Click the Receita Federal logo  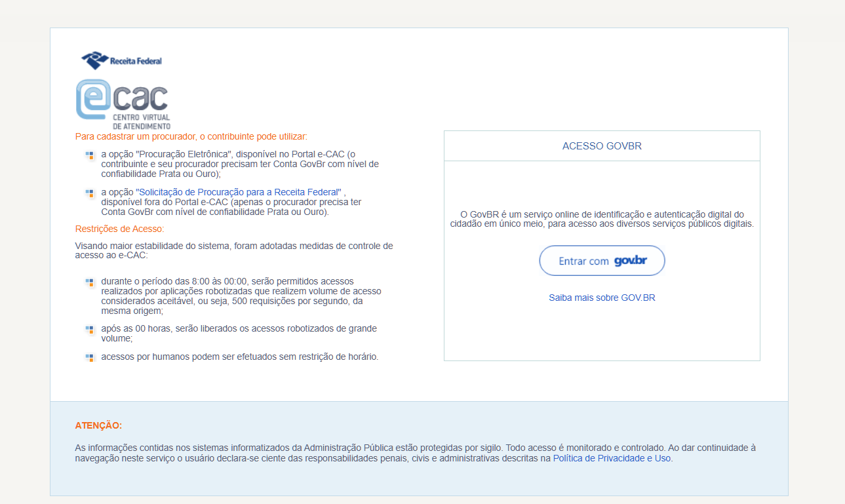coord(121,61)
